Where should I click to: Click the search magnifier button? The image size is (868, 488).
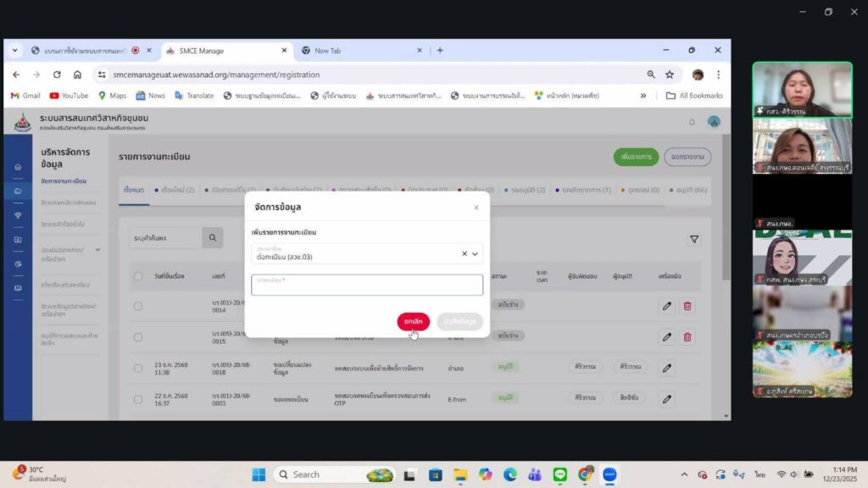pyautogui.click(x=213, y=238)
